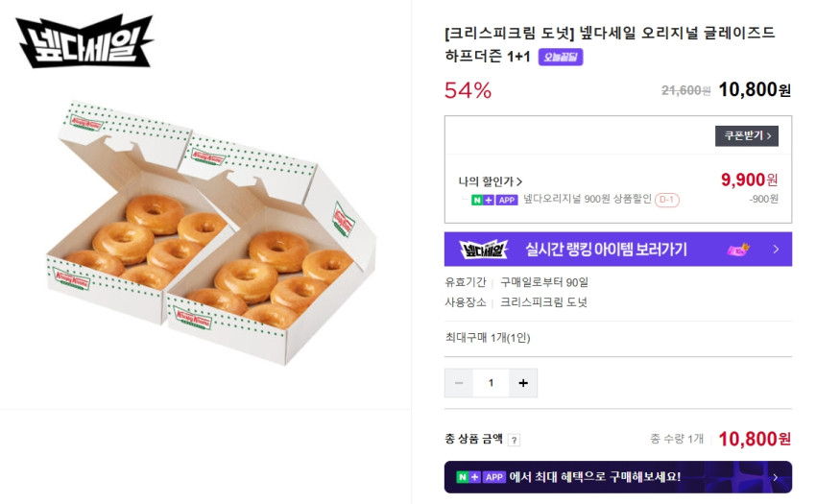Screen dimensions: 816x504
Task: Click the plus icon to increase quantity
Action: point(523,383)
